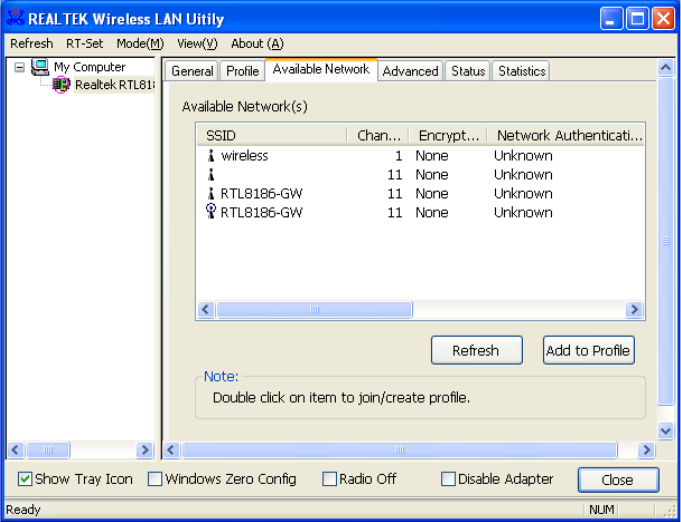
Task: Select Realtek RTL81 adapter tree label
Action: [115, 85]
